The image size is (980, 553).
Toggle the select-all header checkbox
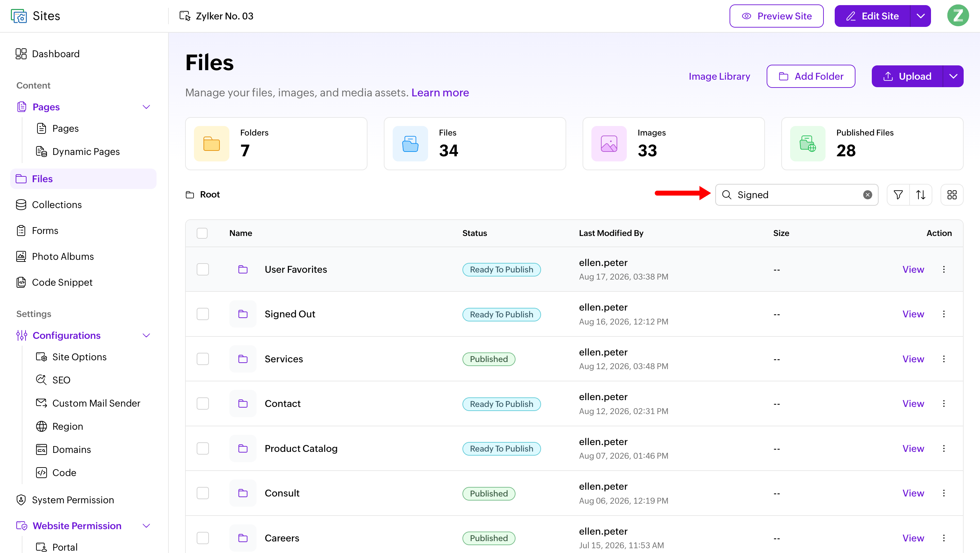pyautogui.click(x=202, y=233)
